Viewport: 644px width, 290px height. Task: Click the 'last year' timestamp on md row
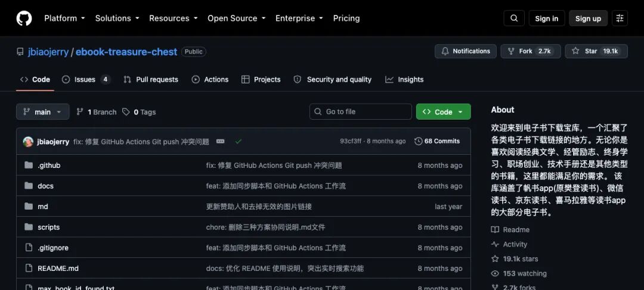448,207
